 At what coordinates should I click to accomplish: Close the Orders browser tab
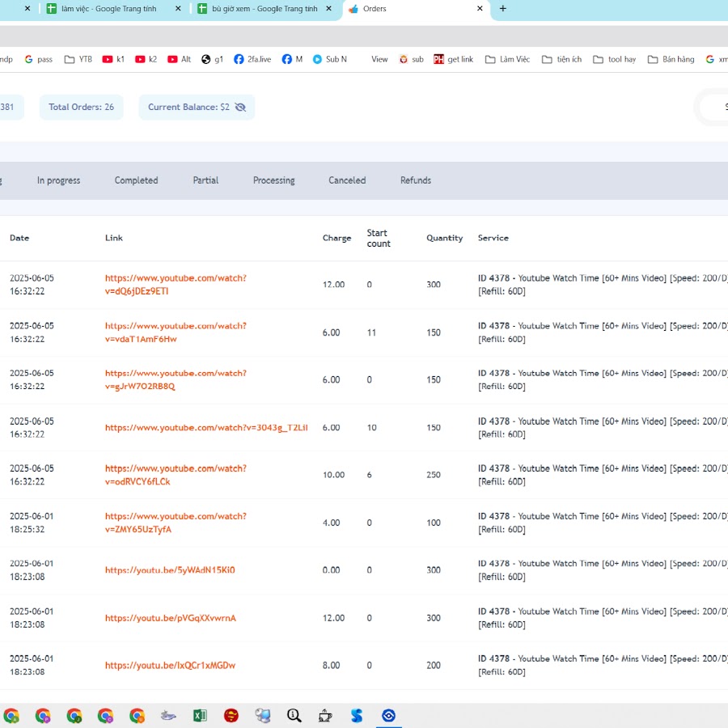[480, 9]
